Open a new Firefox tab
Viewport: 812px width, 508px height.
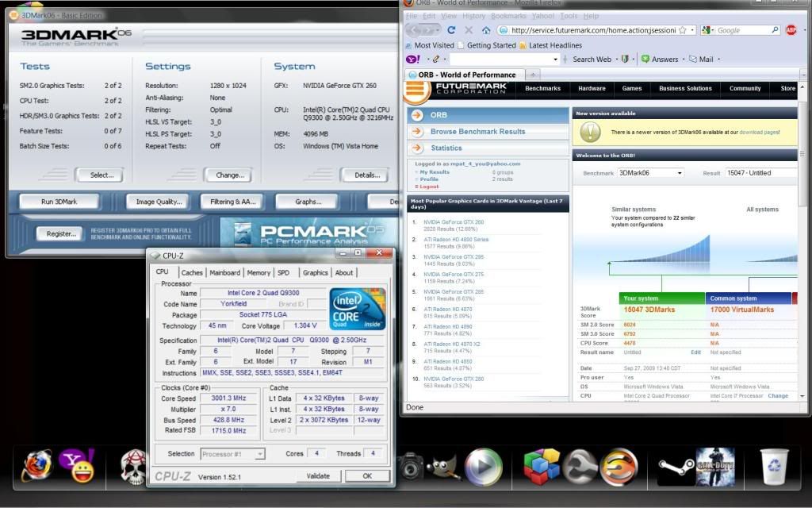tap(532, 74)
